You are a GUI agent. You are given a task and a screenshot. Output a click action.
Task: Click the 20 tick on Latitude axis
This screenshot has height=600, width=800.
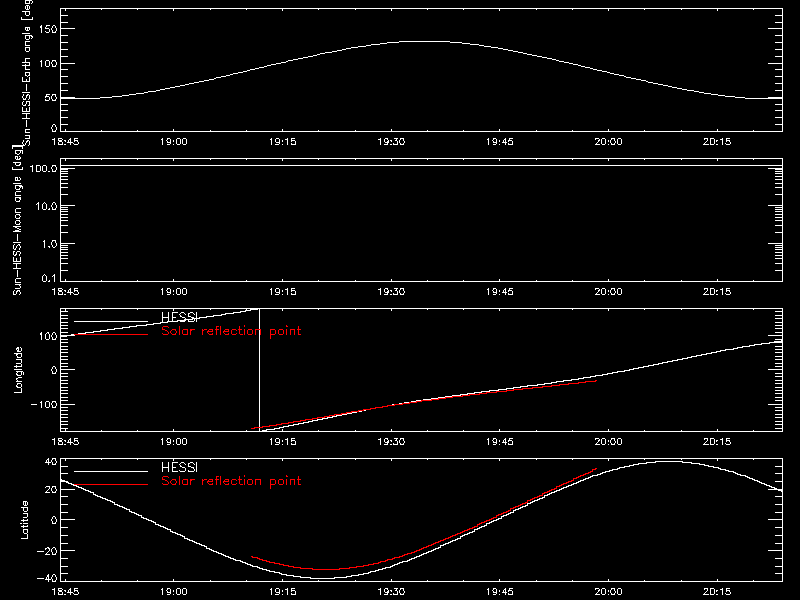point(51,489)
